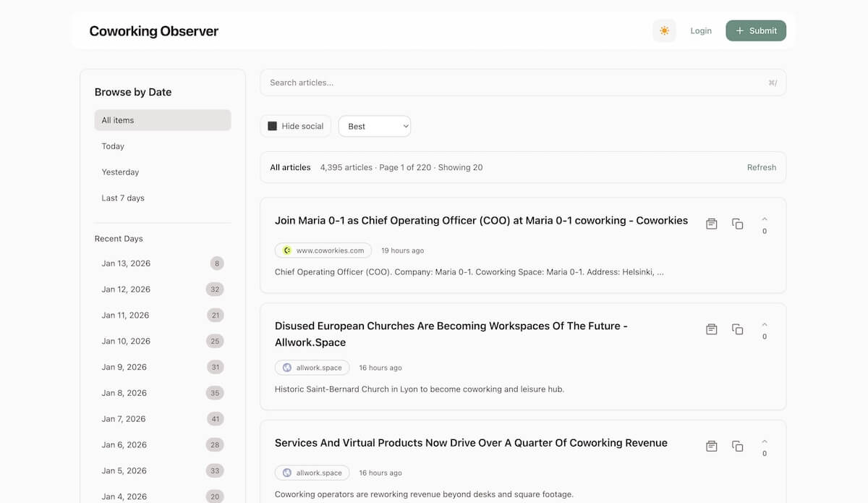
Task: Check the Hide social checkbox
Action: [273, 126]
